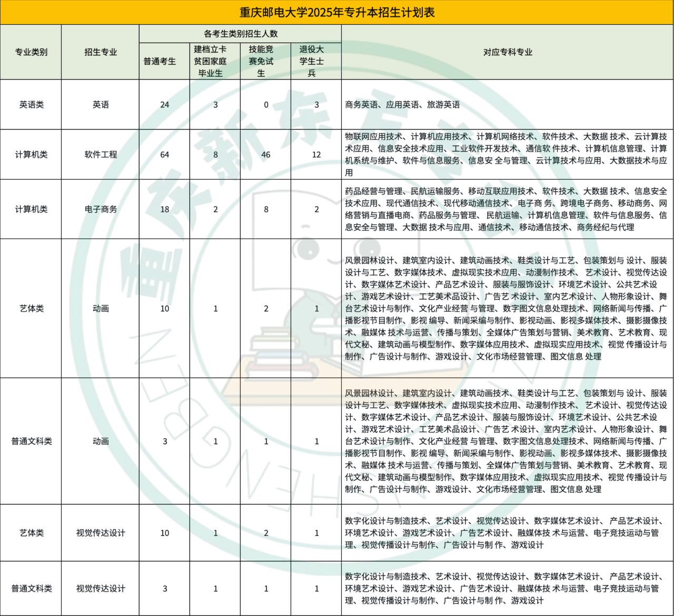Viewport: 674px width, 616px height.
Task: Select 电子商务 row's 退役大学生士兵 value 2
Action: tap(316, 210)
